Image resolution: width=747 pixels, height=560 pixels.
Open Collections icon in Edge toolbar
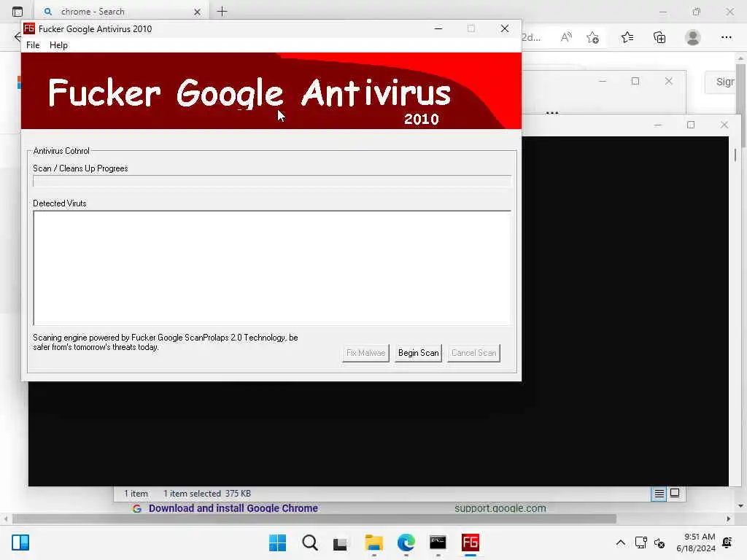coord(659,37)
